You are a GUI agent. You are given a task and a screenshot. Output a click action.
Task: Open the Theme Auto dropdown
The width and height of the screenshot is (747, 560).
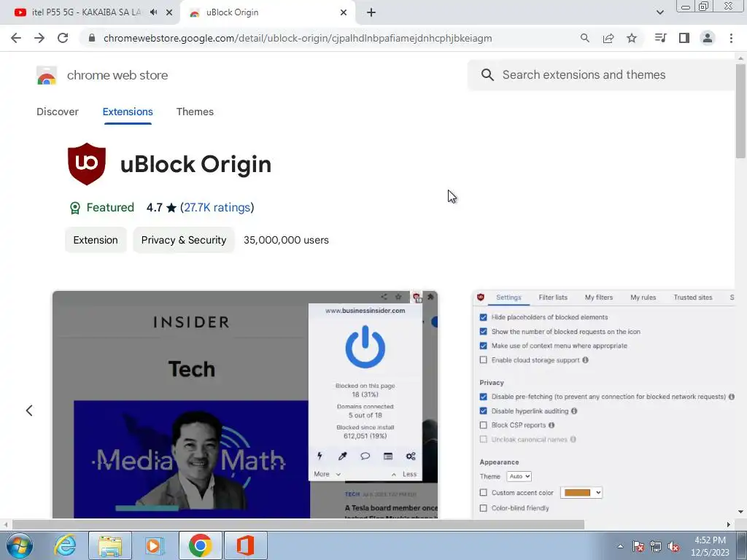click(519, 476)
